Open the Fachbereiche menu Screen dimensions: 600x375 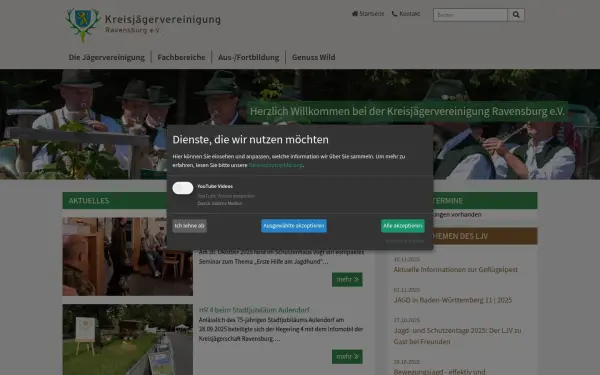[181, 57]
